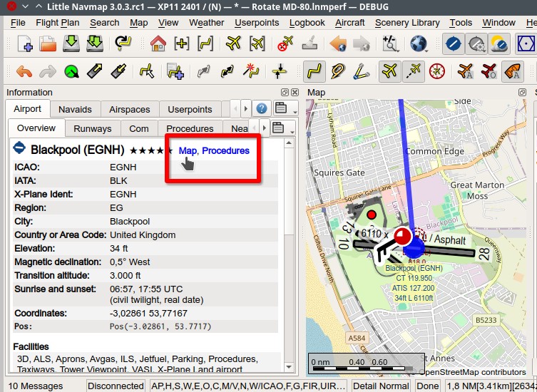Click the compass rose icon in toolbar
Screen dimensions: 537x392
click(437, 72)
